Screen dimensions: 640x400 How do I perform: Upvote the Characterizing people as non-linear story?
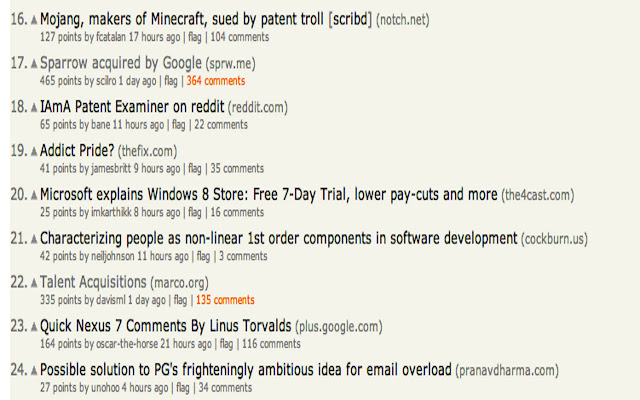point(34,239)
